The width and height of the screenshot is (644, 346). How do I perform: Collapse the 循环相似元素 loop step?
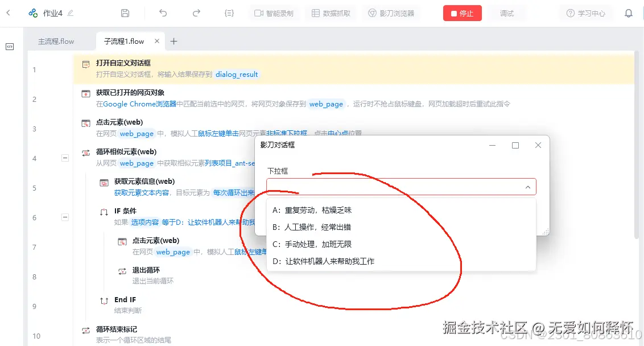point(65,158)
